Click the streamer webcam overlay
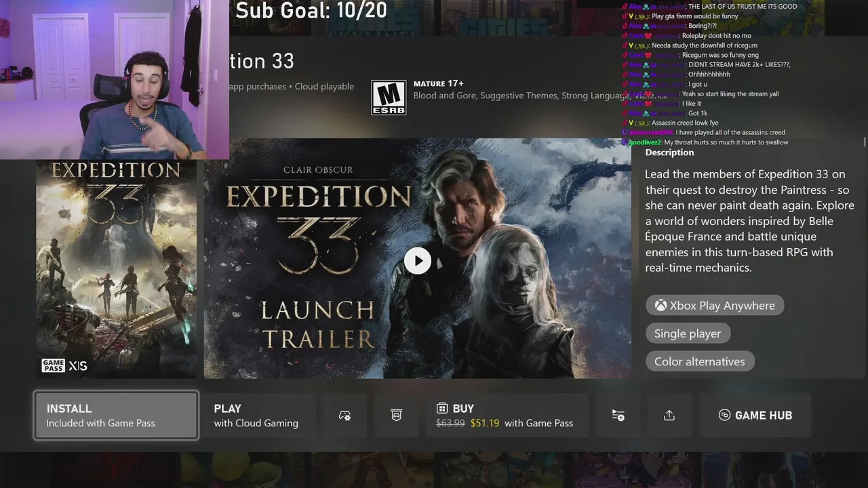Viewport: 868px width, 488px height. tap(114, 79)
